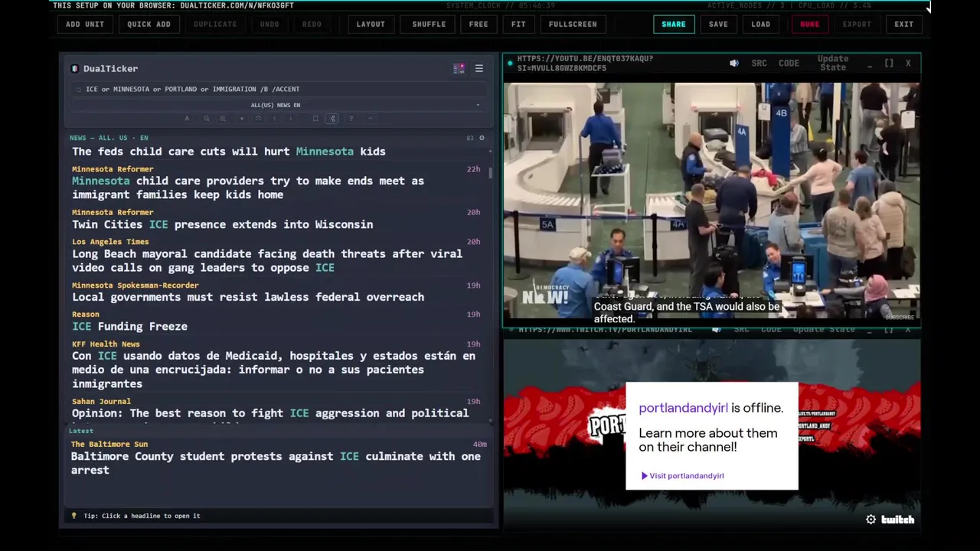980x551 pixels.
Task: Click Update State on the YouTube unit
Action: (833, 64)
